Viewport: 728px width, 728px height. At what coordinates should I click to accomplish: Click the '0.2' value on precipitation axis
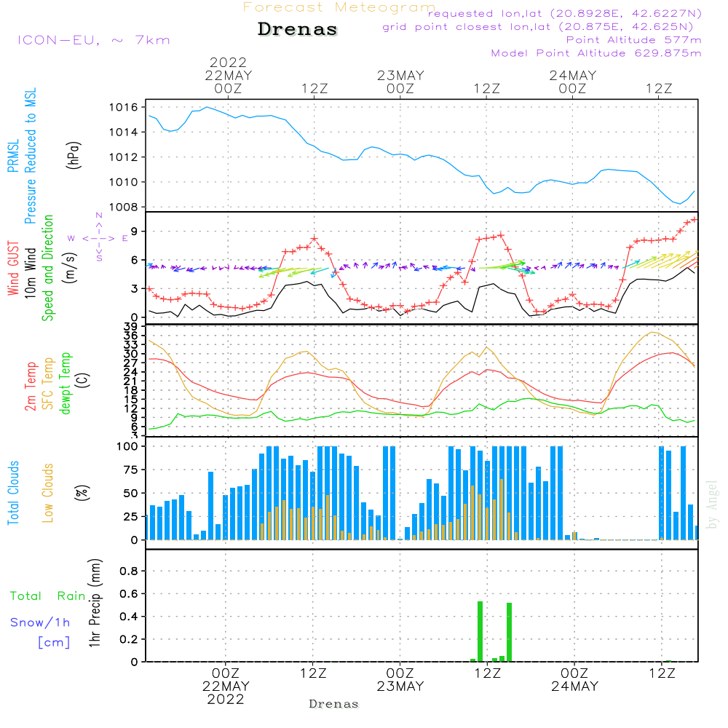pyautogui.click(x=129, y=639)
